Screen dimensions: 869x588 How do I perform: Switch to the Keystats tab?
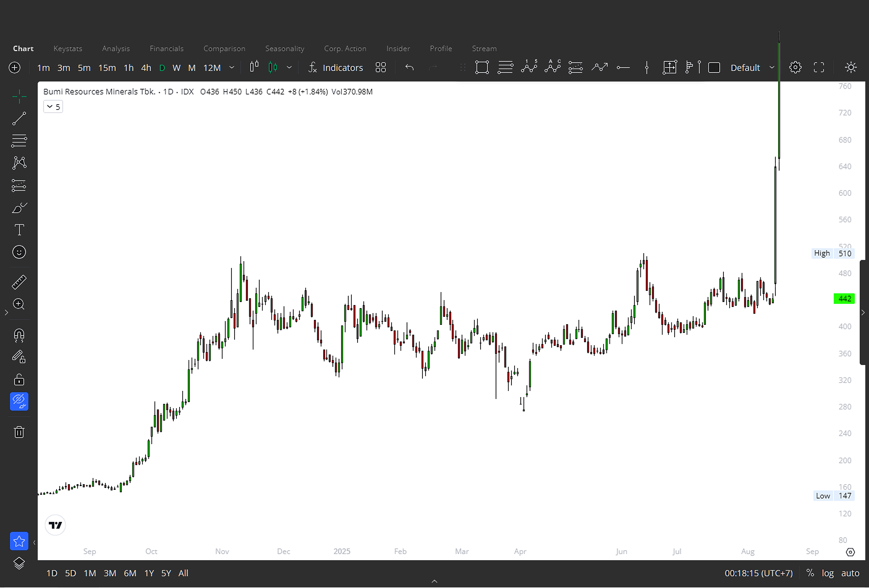coord(68,49)
